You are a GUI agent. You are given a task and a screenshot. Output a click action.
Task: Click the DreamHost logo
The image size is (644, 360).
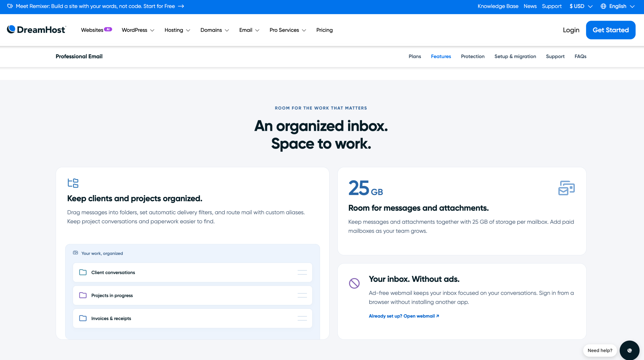(x=36, y=30)
